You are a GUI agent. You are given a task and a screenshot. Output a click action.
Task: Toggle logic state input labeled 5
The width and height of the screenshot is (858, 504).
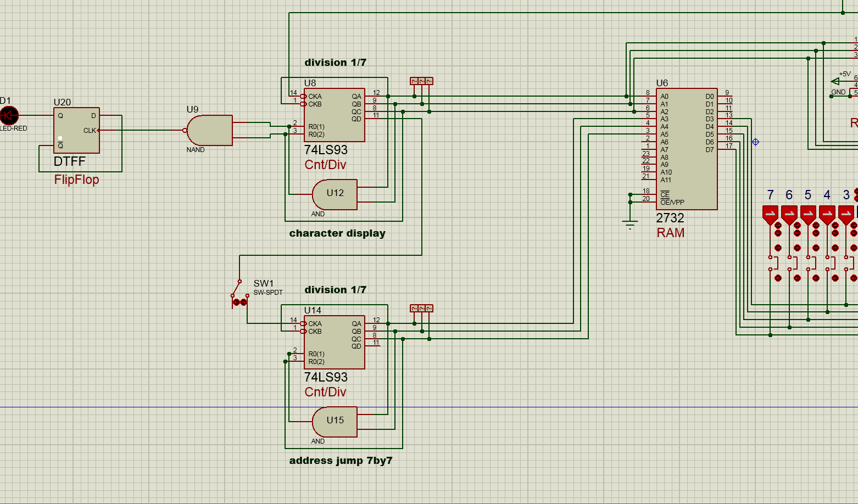click(808, 215)
